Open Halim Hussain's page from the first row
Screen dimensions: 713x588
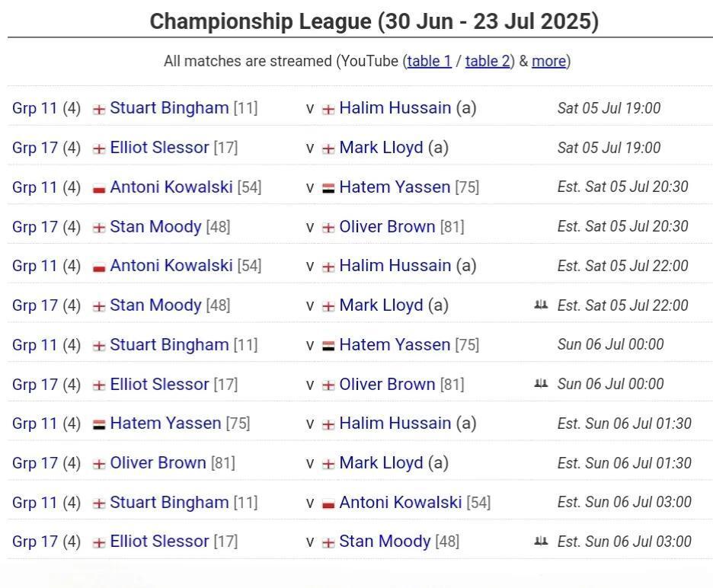tap(395, 108)
